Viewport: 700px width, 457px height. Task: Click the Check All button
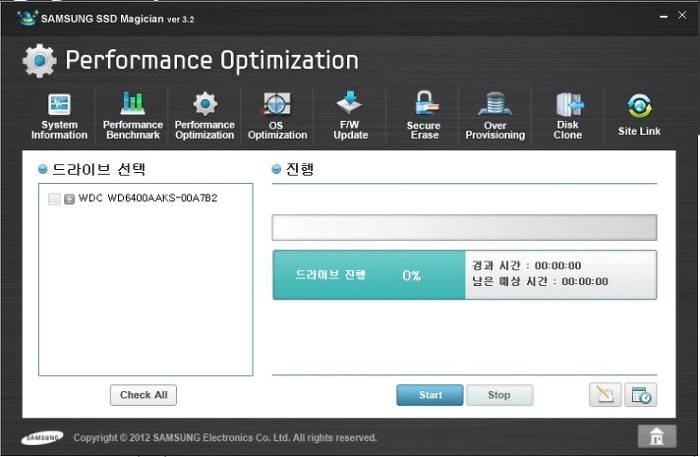click(x=143, y=395)
